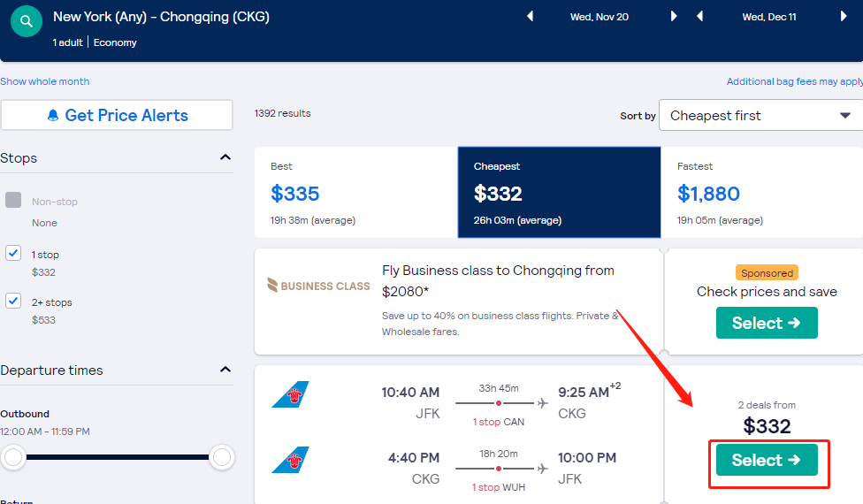This screenshot has width=863, height=504.
Task: Open the Sort by Cheapest first dropdown
Action: [760, 115]
